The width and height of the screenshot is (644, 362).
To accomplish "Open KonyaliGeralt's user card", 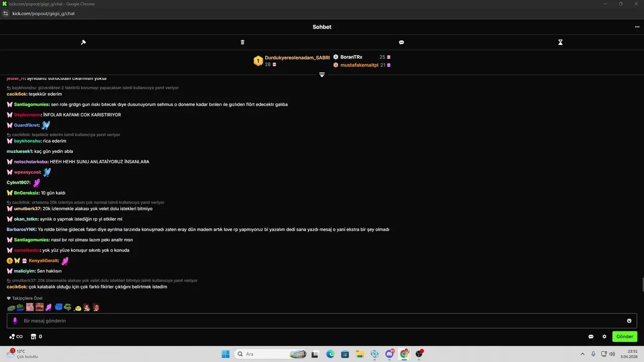I will click(x=43, y=261).
